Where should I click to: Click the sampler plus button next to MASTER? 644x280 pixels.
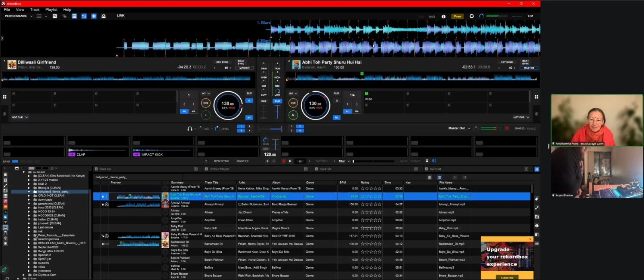[267, 161]
